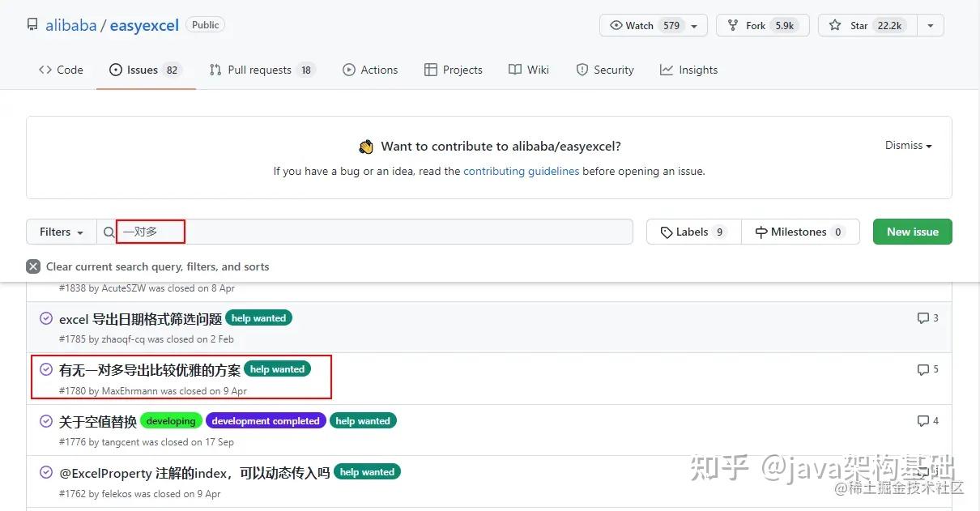Image resolution: width=980 pixels, height=511 pixels.
Task: Expand the Star options caret
Action: [930, 25]
